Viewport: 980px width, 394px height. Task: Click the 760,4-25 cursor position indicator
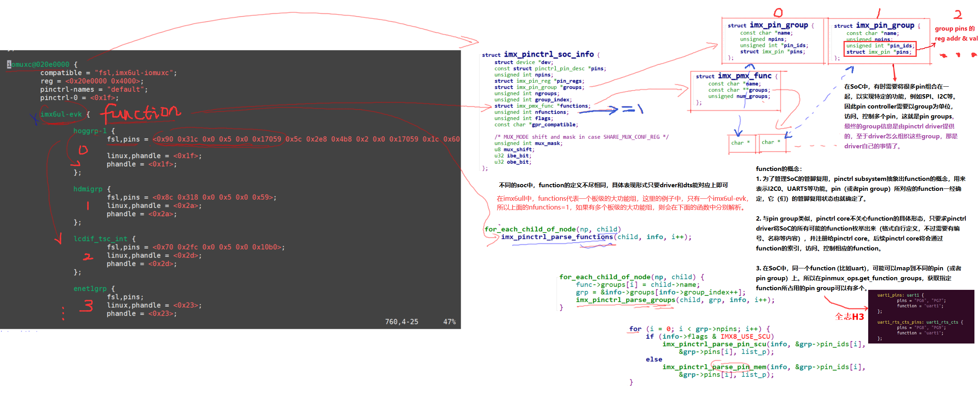(x=401, y=322)
